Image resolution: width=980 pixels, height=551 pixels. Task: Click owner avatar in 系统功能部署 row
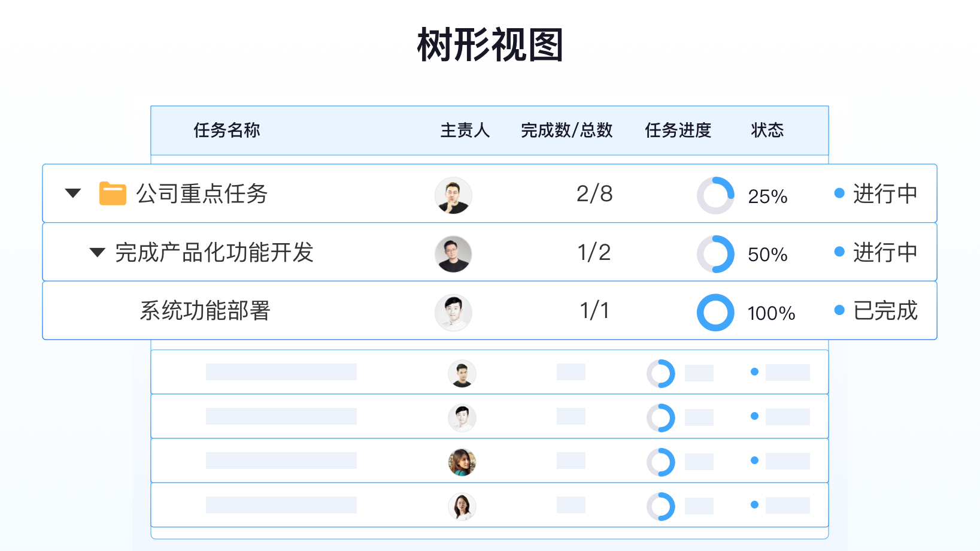453,313
